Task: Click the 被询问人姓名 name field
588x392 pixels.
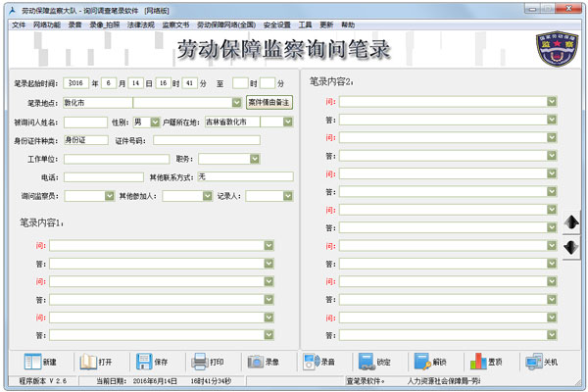Action: click(86, 122)
